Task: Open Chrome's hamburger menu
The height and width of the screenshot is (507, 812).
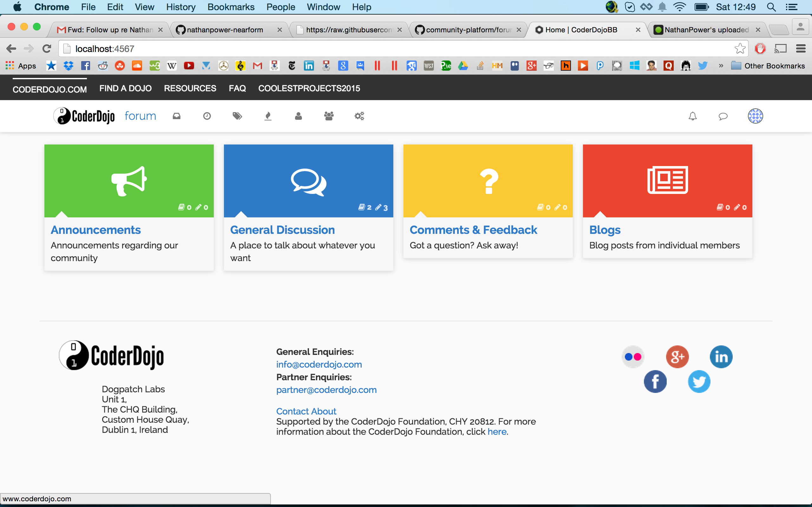Action: 801,48
